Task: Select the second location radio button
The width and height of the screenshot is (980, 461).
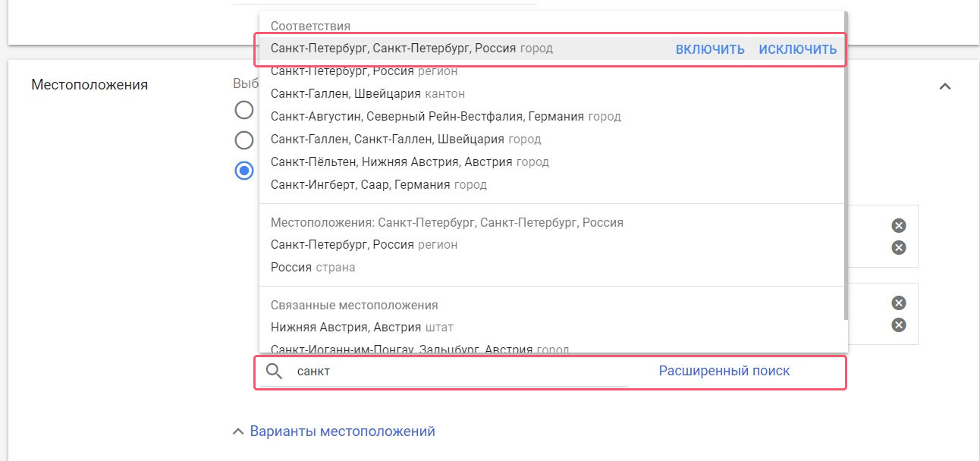Action: click(244, 140)
